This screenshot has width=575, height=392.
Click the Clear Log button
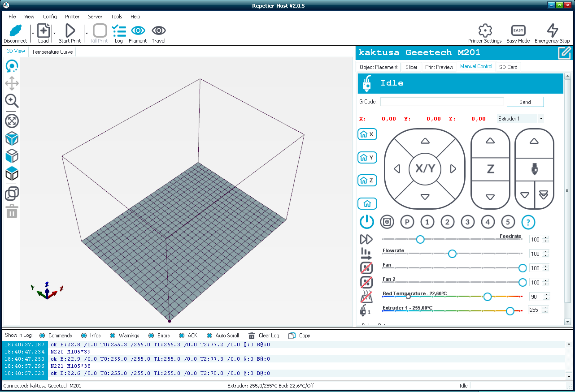pyautogui.click(x=264, y=336)
